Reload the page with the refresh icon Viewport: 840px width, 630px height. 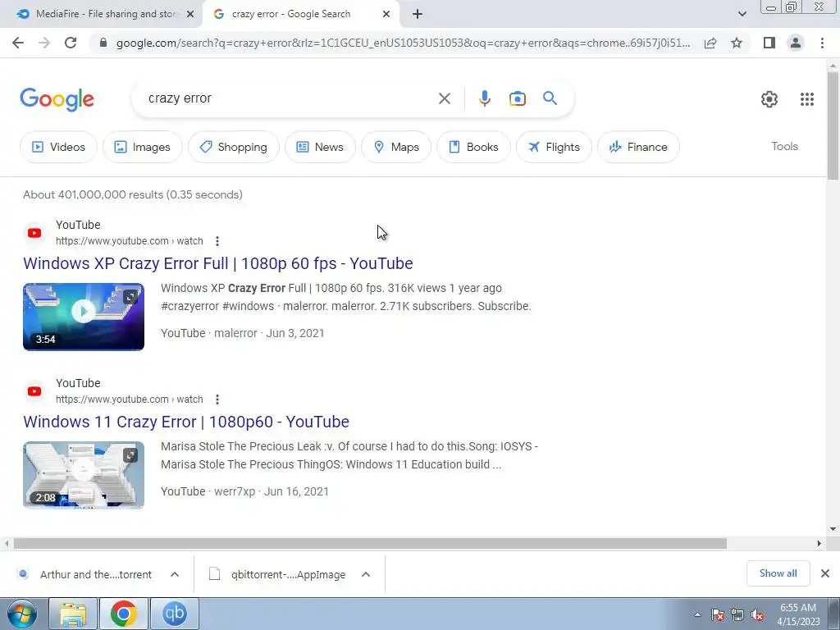71,43
